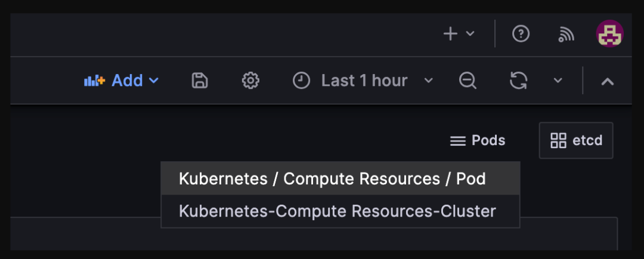
Task: Click the Add panel chart icon
Action: 94,81
